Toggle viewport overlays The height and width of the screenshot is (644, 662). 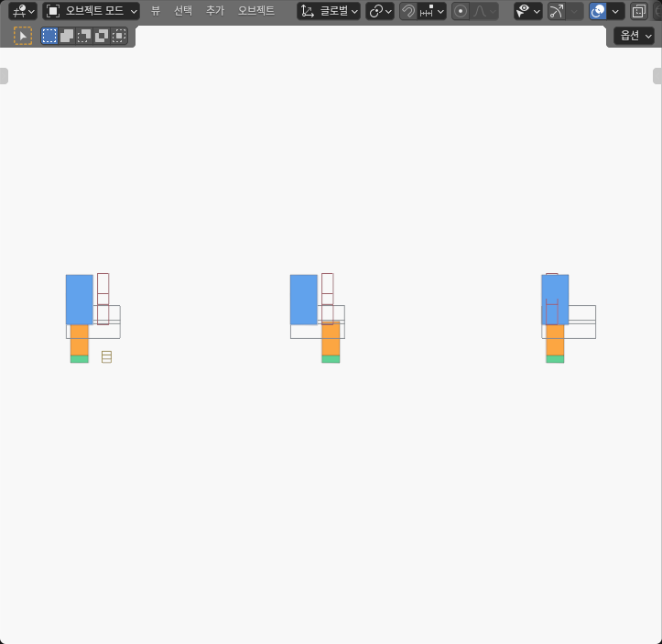(598, 11)
